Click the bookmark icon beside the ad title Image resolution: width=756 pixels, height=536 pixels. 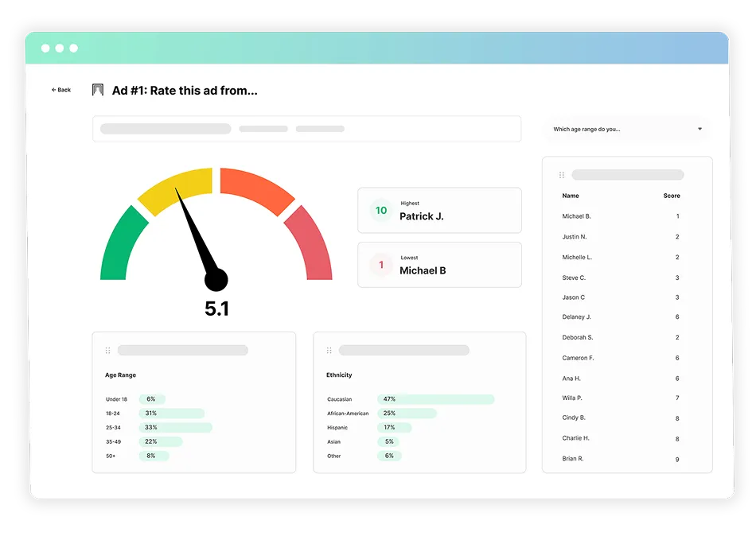click(x=98, y=90)
